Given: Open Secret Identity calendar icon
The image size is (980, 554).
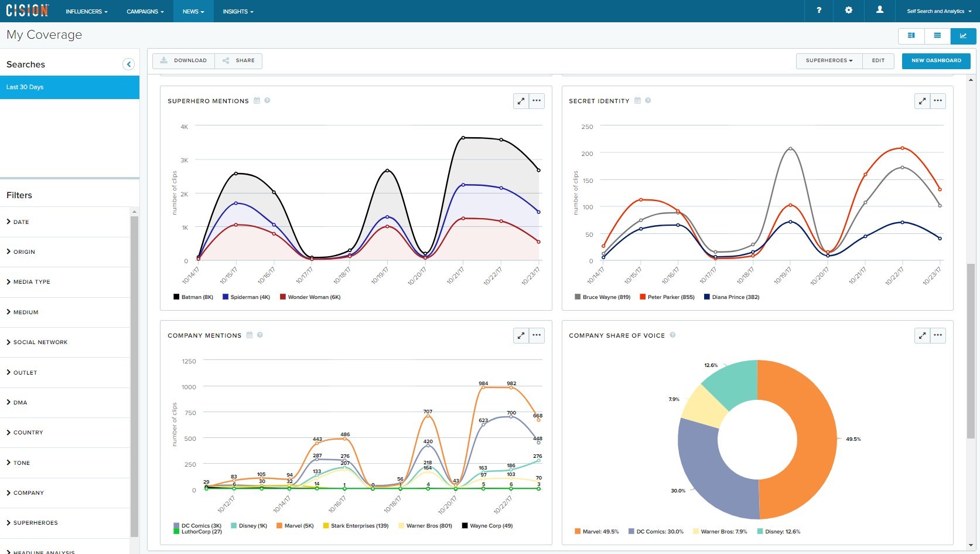Looking at the screenshot, I should click(x=637, y=101).
